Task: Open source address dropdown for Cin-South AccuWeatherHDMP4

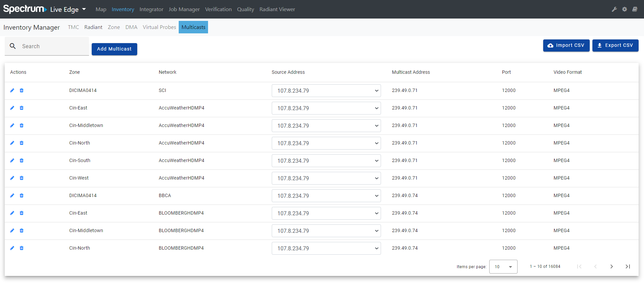Action: click(326, 161)
